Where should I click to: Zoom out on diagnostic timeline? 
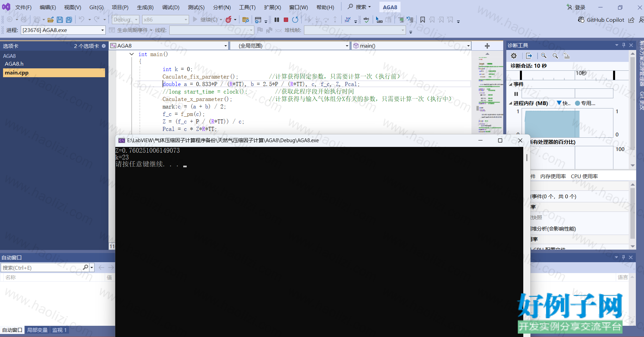[555, 56]
